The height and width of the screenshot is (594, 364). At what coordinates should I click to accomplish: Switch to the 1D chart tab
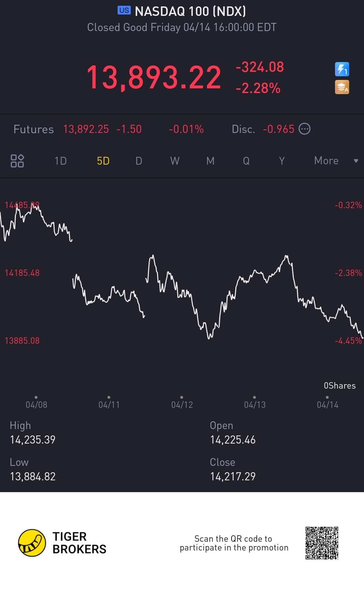click(61, 161)
